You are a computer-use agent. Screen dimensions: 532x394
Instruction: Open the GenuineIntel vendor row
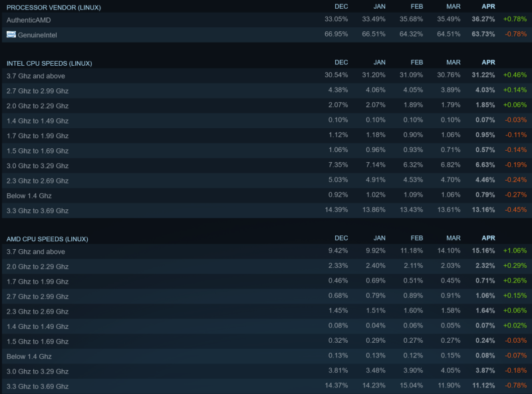point(267,35)
